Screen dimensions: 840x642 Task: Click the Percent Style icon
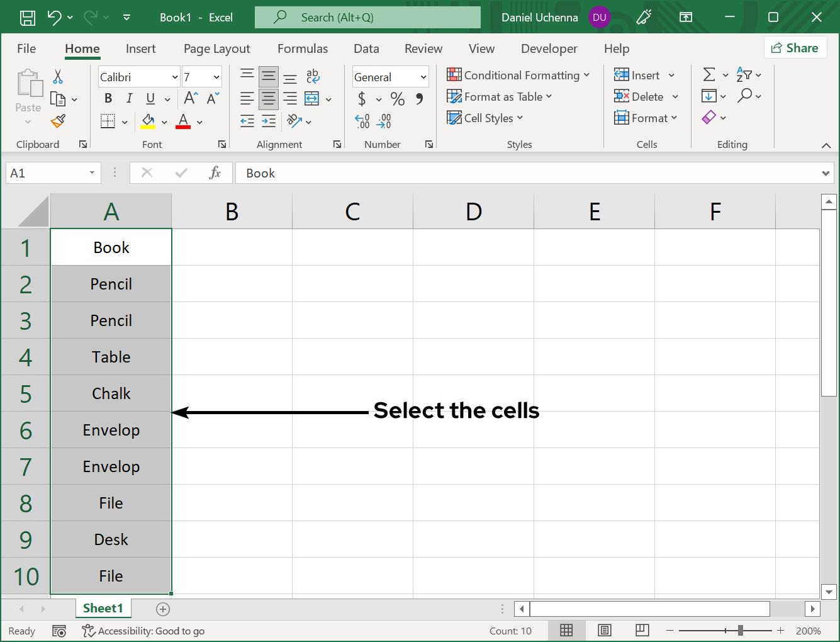[397, 99]
